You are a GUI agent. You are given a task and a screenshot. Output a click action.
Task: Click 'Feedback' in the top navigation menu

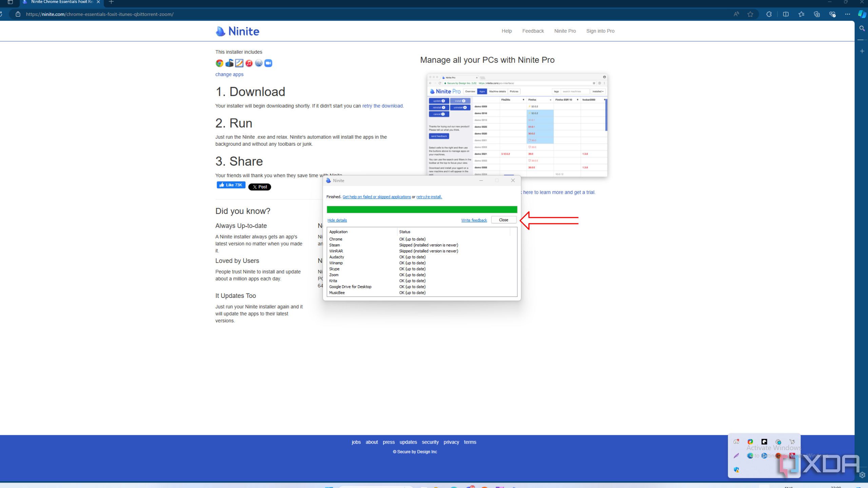pyautogui.click(x=532, y=31)
